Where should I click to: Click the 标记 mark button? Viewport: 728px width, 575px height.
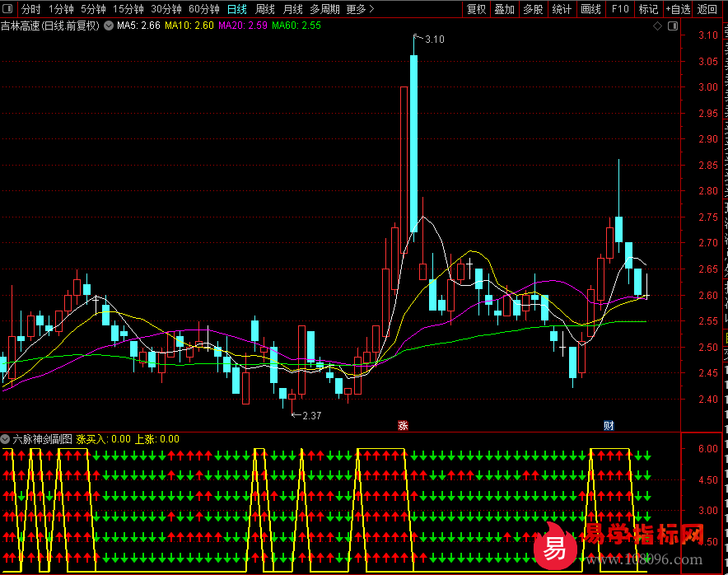coord(648,9)
